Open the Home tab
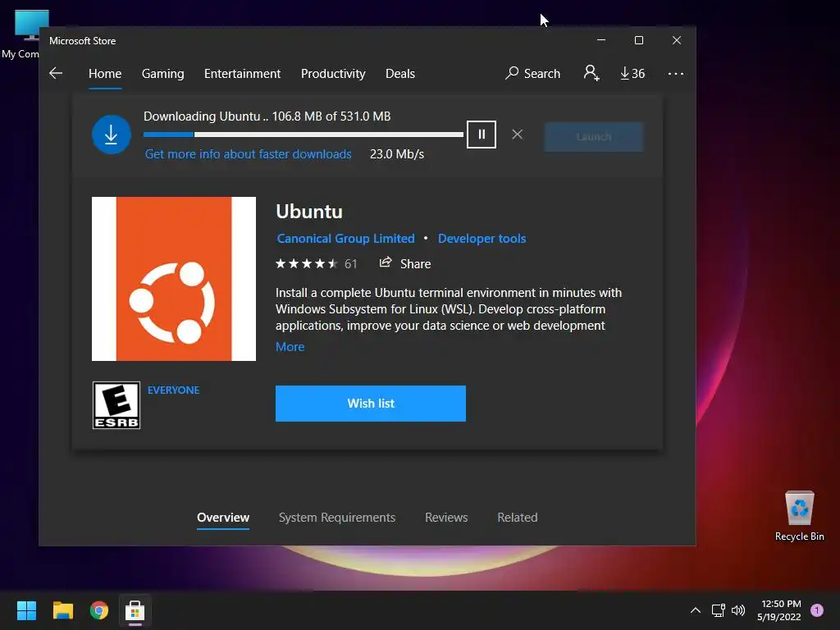The width and height of the screenshot is (840, 630). (105, 73)
